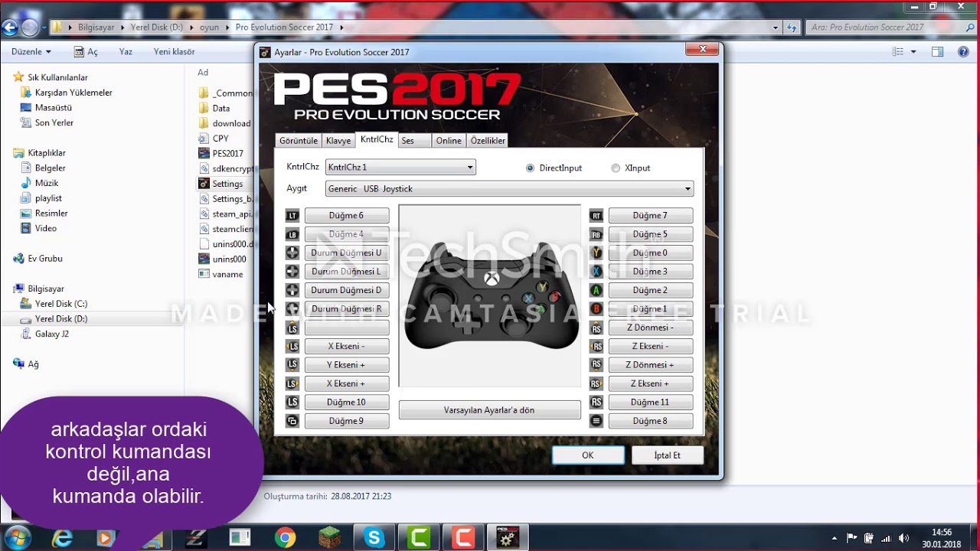The image size is (980, 551).
Task: Open Minecraft from the taskbar
Action: [330, 538]
